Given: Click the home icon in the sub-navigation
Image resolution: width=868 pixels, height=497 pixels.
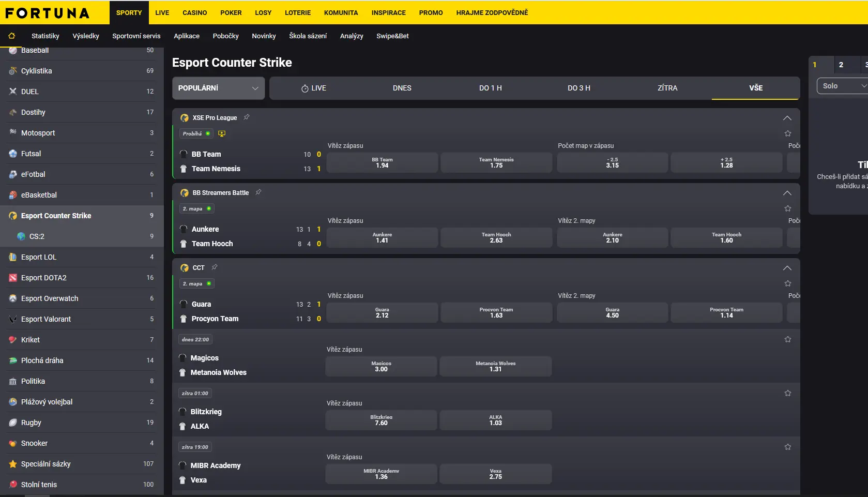Looking at the screenshot, I should [12, 36].
